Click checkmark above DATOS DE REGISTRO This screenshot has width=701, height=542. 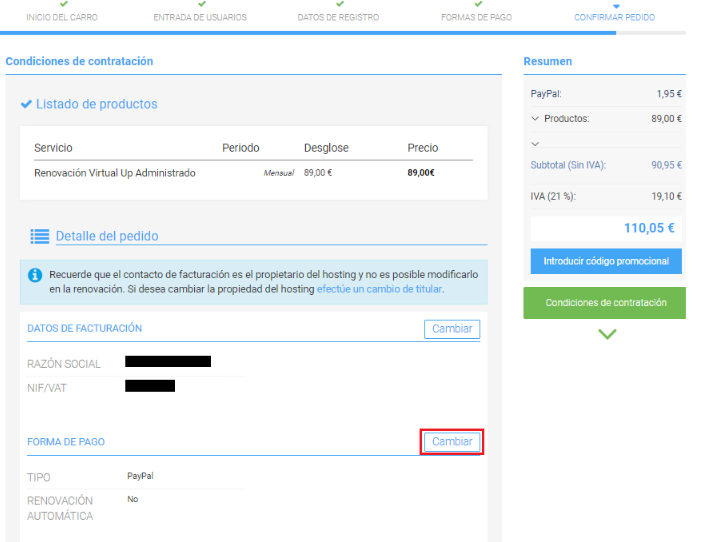pyautogui.click(x=340, y=4)
